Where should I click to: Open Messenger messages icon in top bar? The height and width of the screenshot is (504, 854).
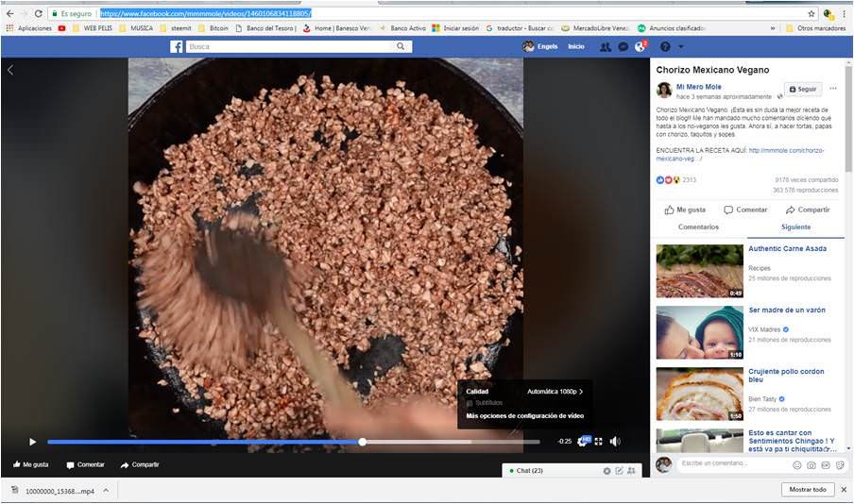coord(623,47)
